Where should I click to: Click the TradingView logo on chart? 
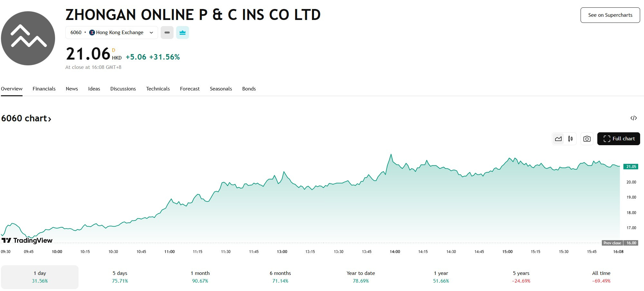[27, 240]
